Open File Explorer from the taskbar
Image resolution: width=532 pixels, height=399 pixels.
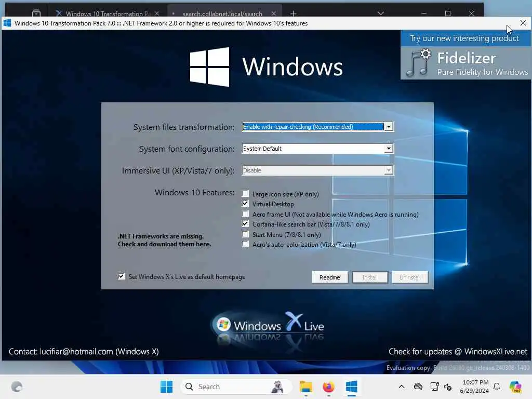click(x=305, y=387)
